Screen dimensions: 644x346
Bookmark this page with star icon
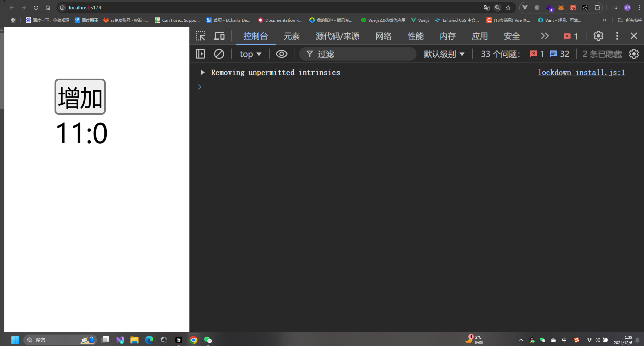coord(508,7)
